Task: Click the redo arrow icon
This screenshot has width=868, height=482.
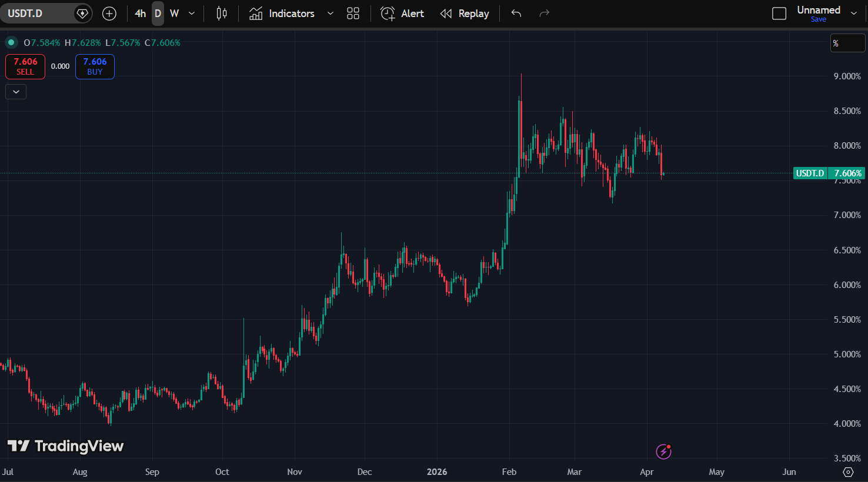Action: tap(545, 14)
